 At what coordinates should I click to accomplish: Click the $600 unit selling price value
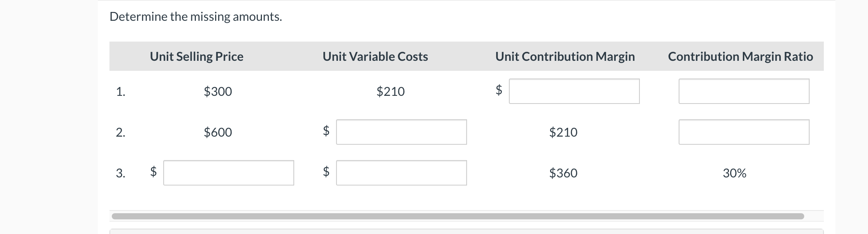click(x=218, y=132)
